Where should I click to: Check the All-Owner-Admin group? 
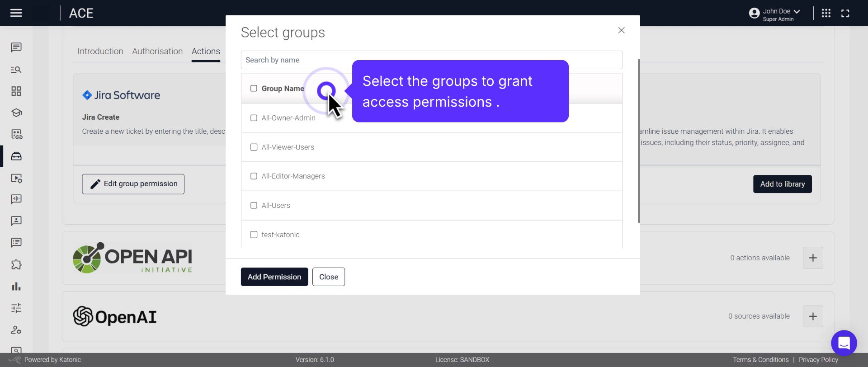pyautogui.click(x=254, y=118)
